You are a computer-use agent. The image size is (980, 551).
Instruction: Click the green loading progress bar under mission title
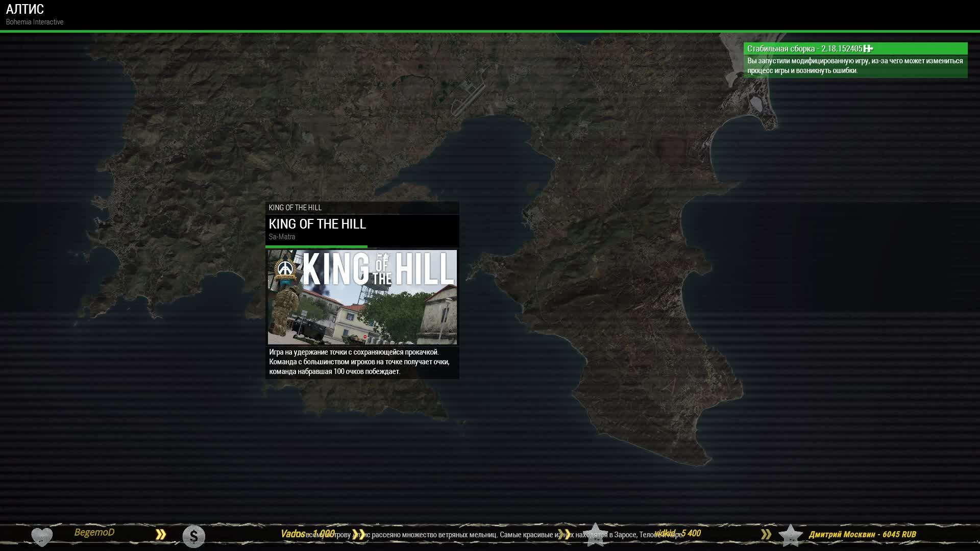point(316,246)
